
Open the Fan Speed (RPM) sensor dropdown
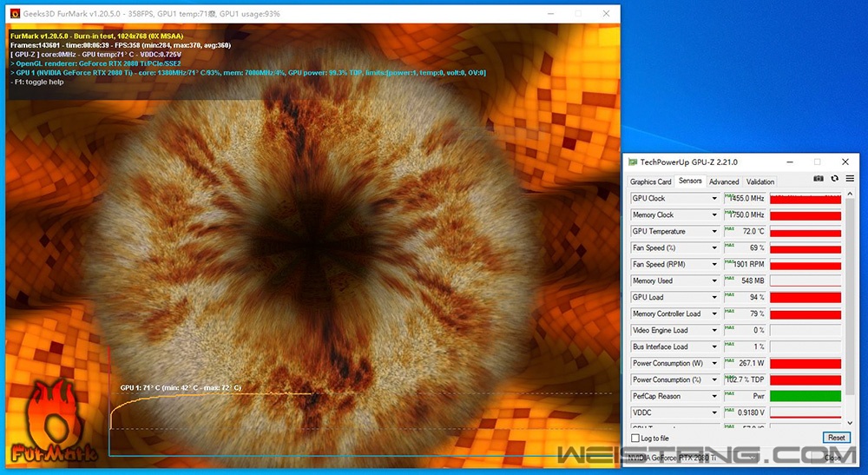(714, 265)
